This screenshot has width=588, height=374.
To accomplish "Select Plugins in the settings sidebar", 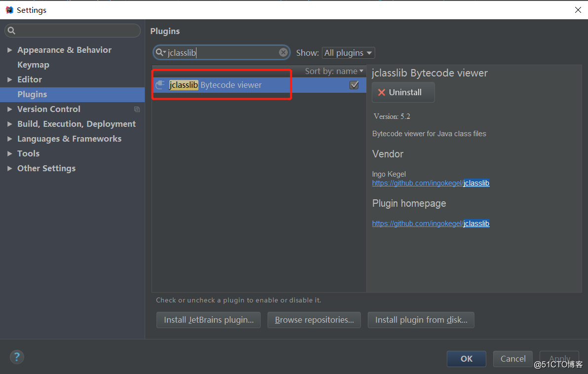I will (73, 94).
